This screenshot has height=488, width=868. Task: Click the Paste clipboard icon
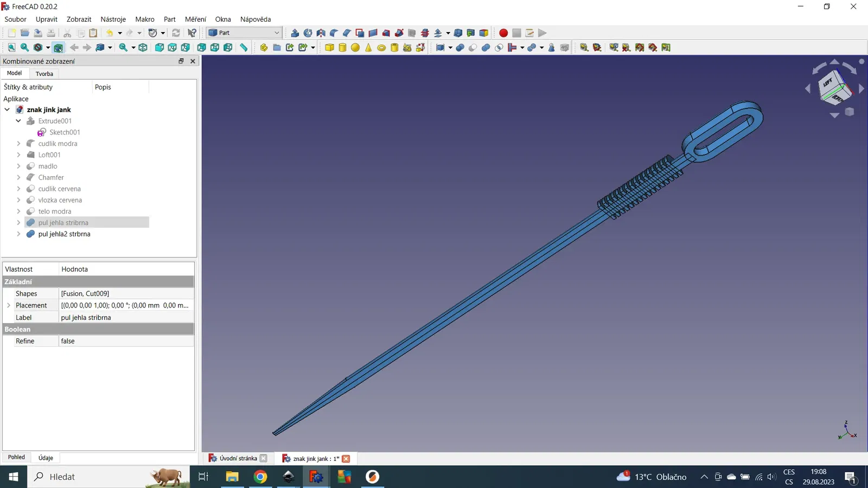point(93,33)
